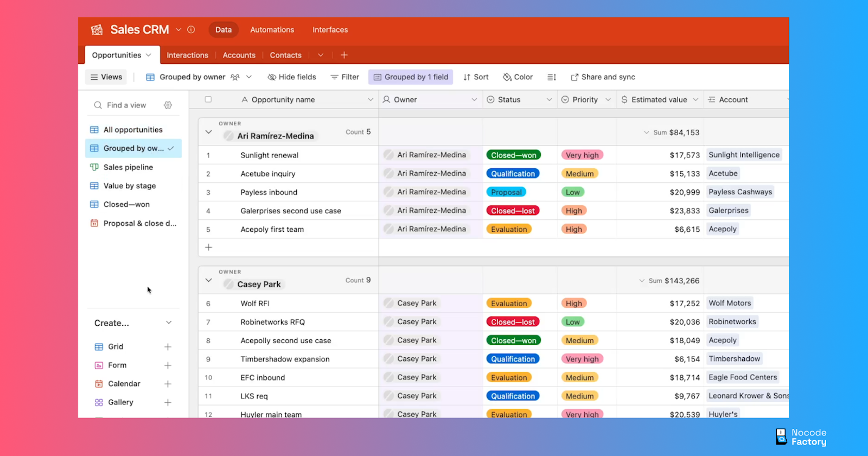Collapse the Casey Park group
868x456 pixels.
point(208,280)
